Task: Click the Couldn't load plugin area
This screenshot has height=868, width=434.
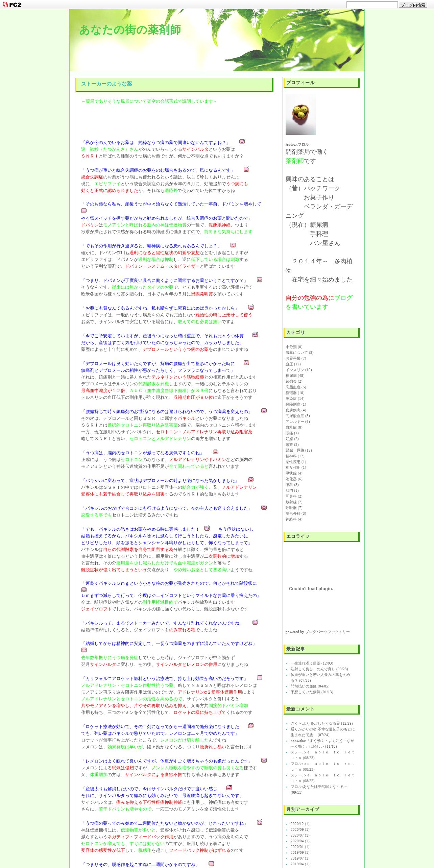Action: [311, 588]
